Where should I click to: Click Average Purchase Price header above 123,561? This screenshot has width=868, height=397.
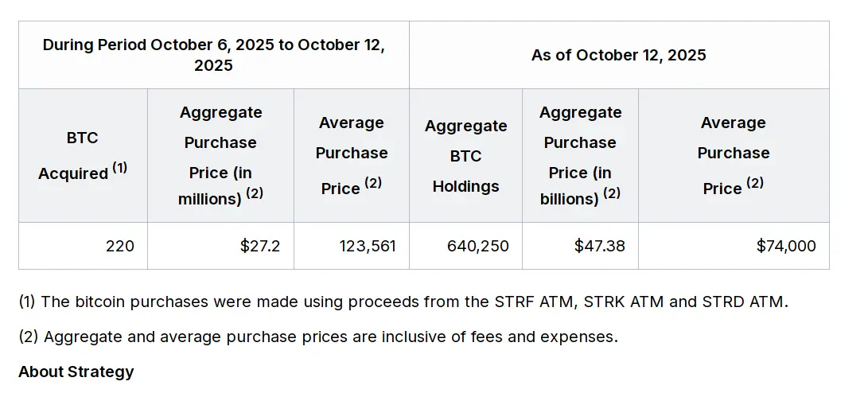point(351,155)
